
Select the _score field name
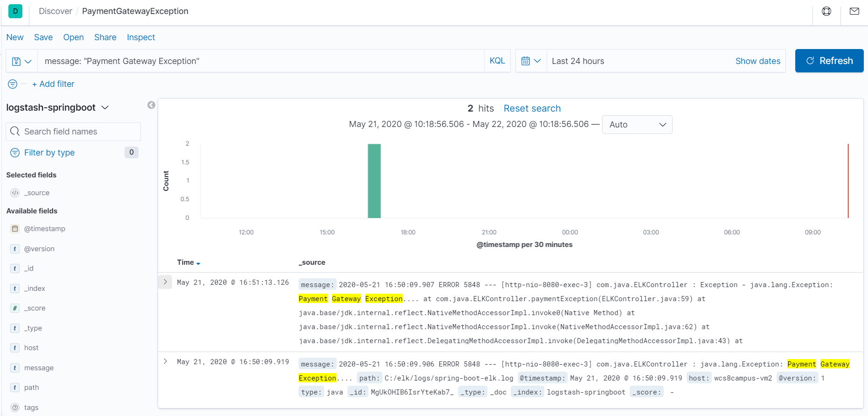pyautogui.click(x=35, y=308)
